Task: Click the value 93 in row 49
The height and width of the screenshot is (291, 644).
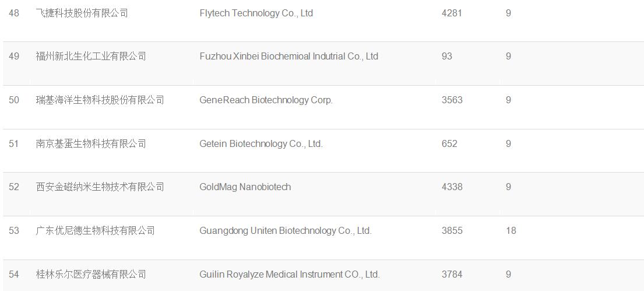Action: tap(447, 57)
